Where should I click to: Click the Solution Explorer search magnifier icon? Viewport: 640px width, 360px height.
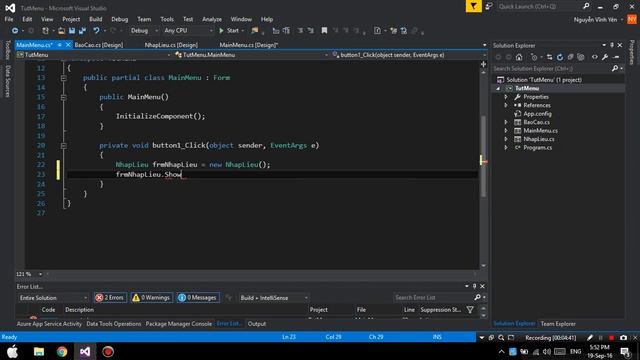coord(615,69)
